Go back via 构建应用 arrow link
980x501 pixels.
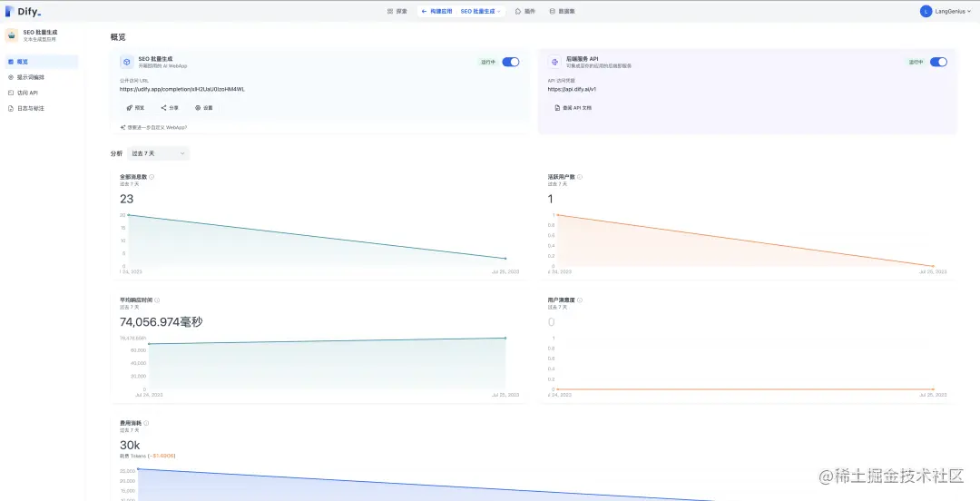[436, 11]
